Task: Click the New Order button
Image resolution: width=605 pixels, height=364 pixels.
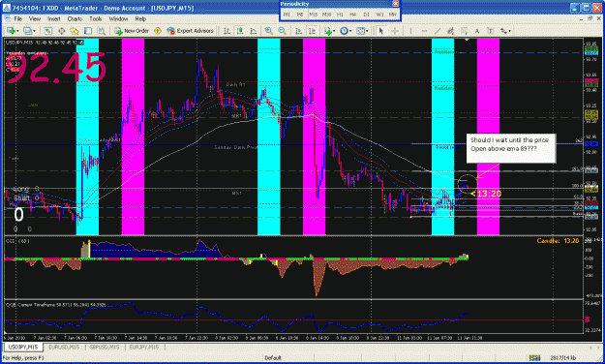Action: click(132, 31)
